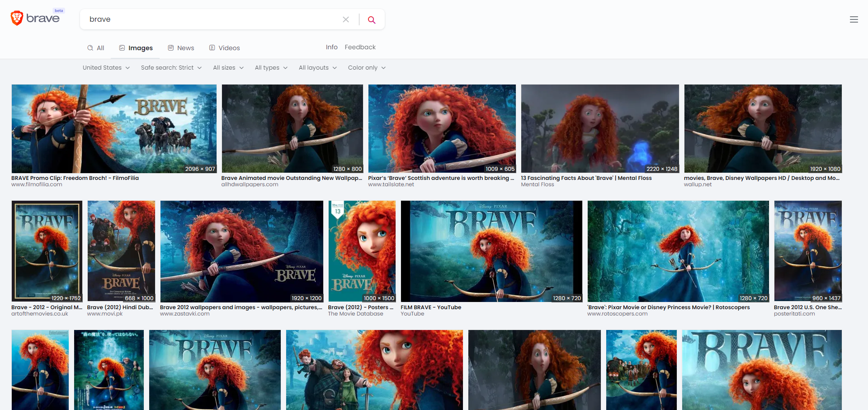This screenshot has height=410, width=868.
Task: Open the 1000 × 1500 Movie Database poster
Action: click(x=362, y=251)
